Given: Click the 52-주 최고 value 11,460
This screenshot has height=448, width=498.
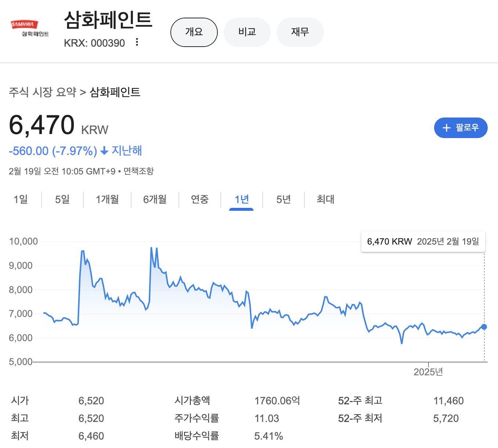Looking at the screenshot, I should [448, 401].
